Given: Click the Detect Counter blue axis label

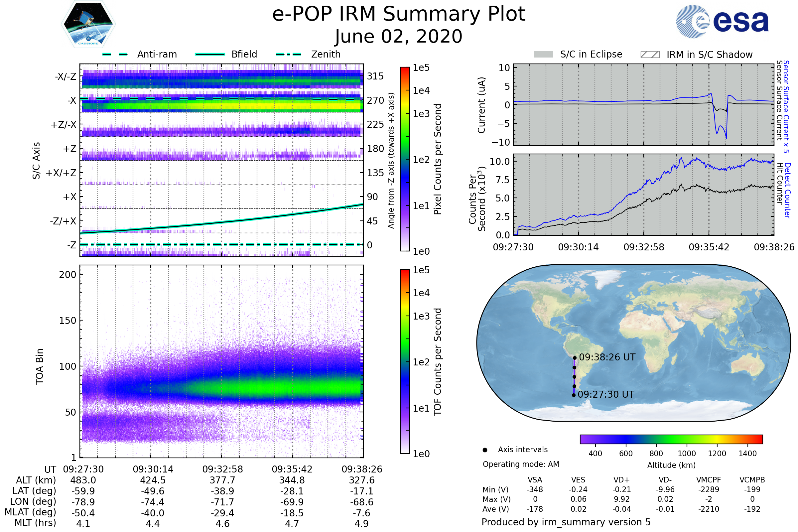Looking at the screenshot, I should coord(787,190).
